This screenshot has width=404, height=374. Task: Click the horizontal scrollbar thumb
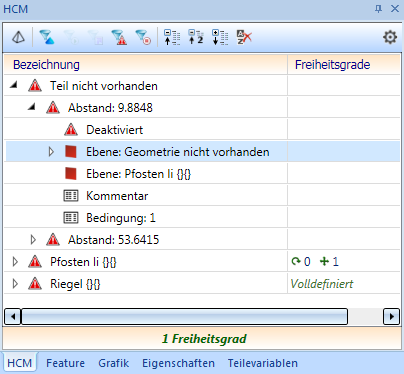[184, 316]
